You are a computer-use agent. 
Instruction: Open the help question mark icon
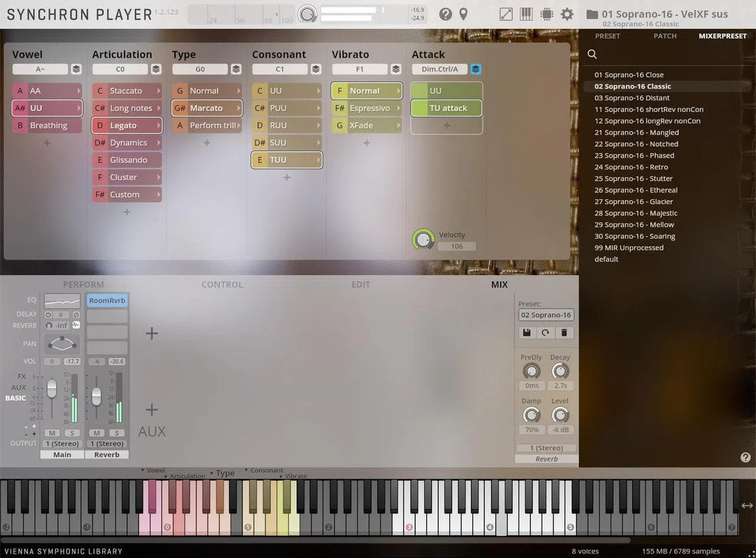point(445,14)
